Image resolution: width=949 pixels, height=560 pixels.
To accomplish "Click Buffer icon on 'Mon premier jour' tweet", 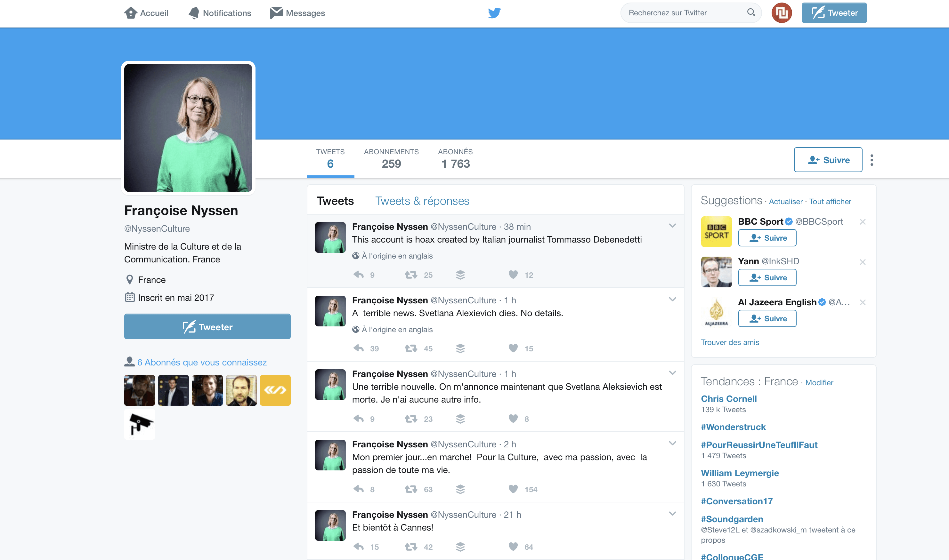I will 460,489.
